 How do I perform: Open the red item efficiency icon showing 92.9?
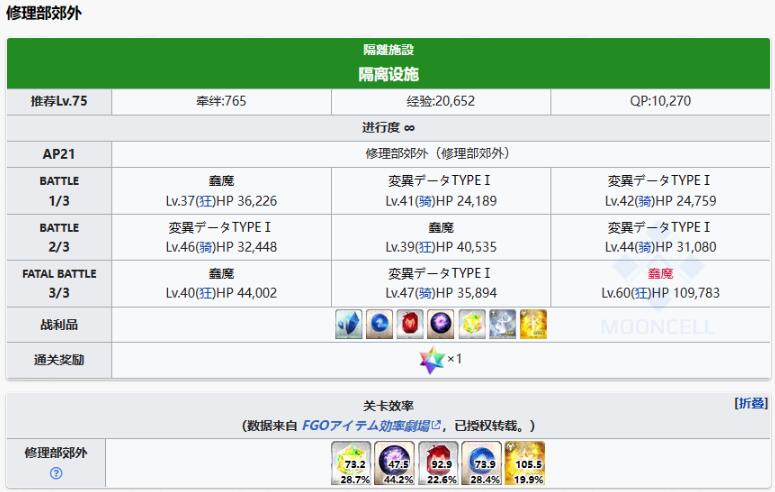pos(439,463)
